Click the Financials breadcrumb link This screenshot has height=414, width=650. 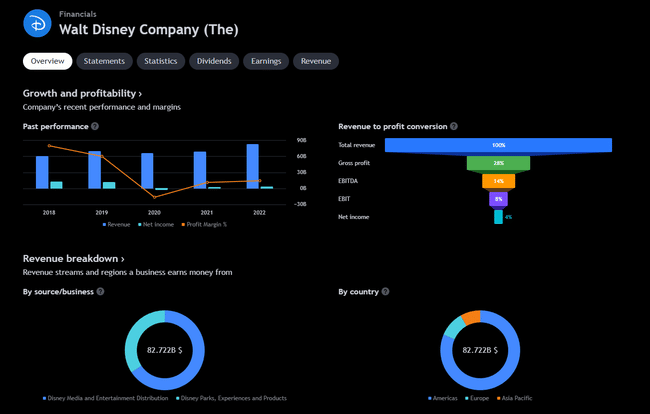tap(79, 15)
